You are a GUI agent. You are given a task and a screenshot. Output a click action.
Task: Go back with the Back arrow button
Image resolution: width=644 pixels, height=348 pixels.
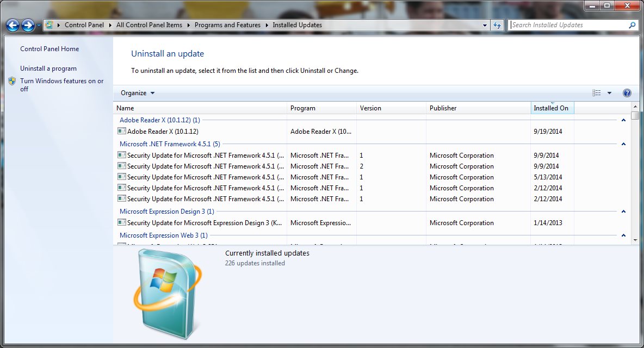coord(13,26)
